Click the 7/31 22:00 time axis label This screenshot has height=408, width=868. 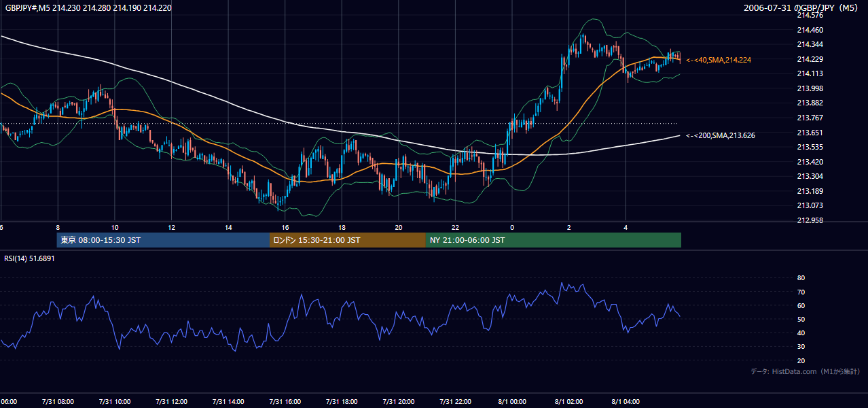tap(455, 401)
